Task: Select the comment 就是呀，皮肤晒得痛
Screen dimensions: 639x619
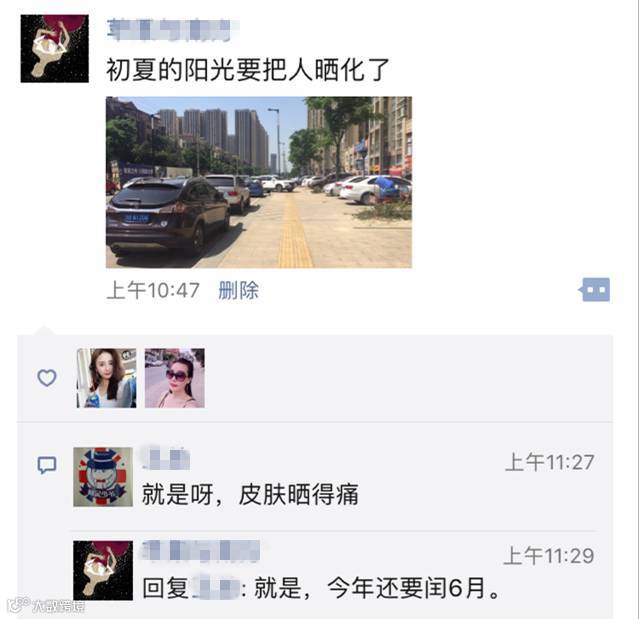Action: [250, 494]
